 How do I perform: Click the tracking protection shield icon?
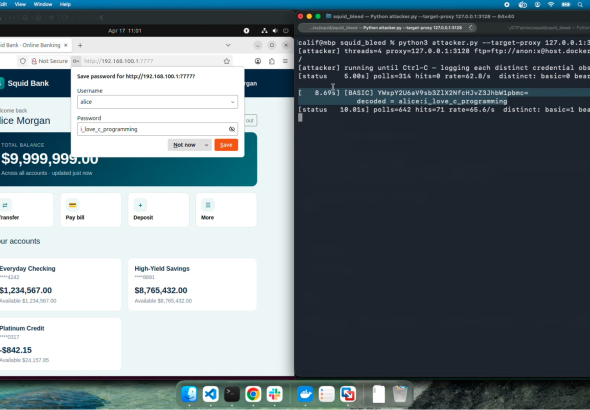tap(23, 61)
